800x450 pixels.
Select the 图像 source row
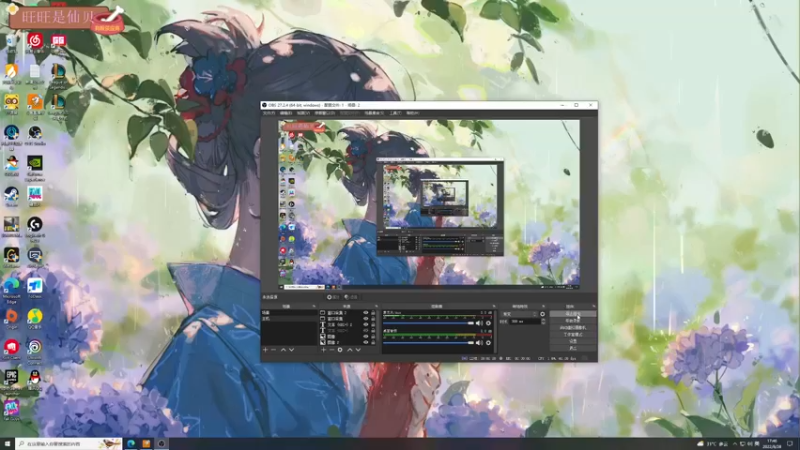[348, 336]
